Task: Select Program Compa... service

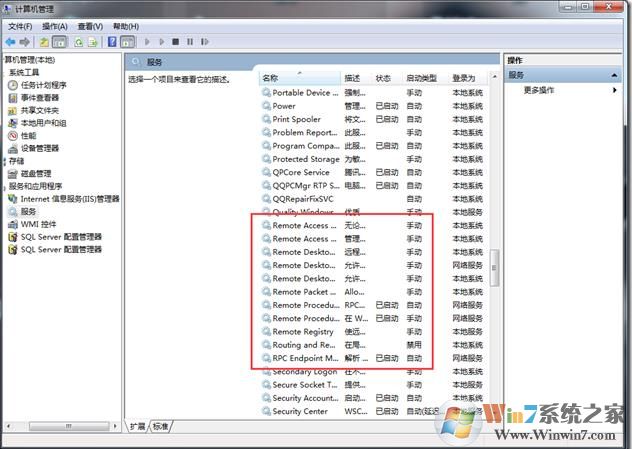Action: click(373, 146)
